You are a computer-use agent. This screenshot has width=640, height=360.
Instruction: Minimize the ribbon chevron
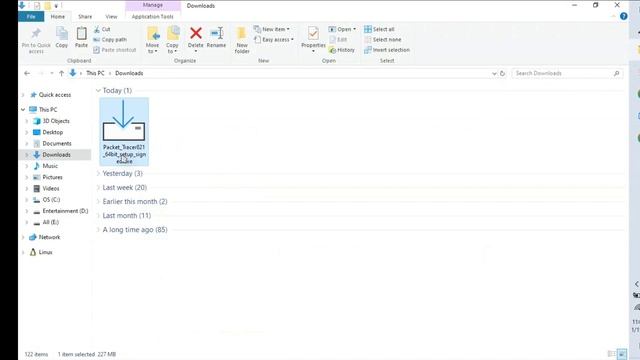tap(613, 16)
